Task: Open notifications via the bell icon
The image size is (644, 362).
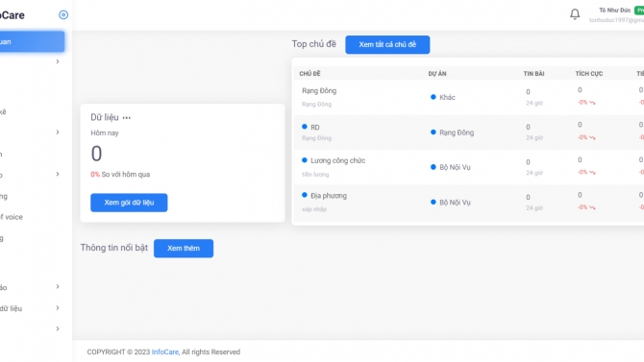Action: click(x=575, y=14)
